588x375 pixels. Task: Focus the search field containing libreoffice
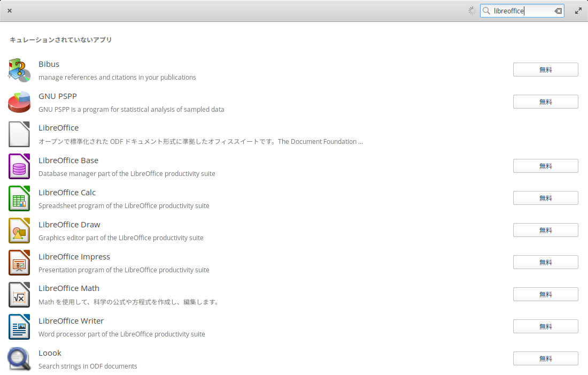pos(522,11)
